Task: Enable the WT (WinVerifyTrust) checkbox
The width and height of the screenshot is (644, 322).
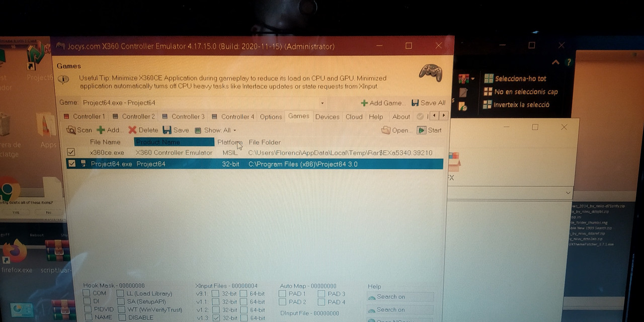Action: tap(122, 309)
